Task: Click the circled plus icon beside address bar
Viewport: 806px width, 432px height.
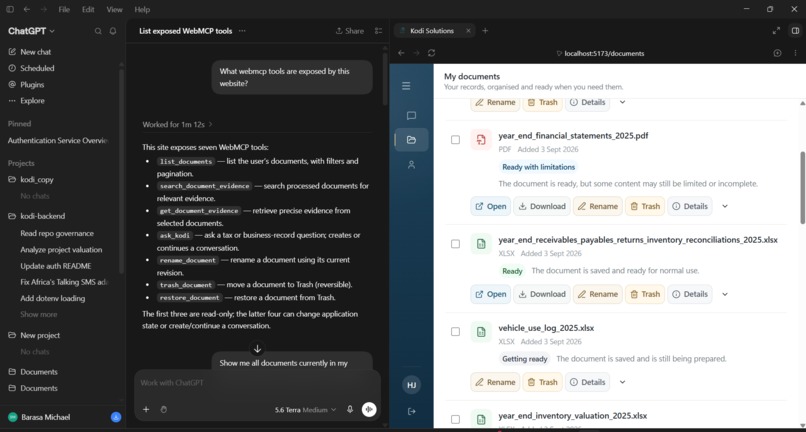Action: coord(777,53)
